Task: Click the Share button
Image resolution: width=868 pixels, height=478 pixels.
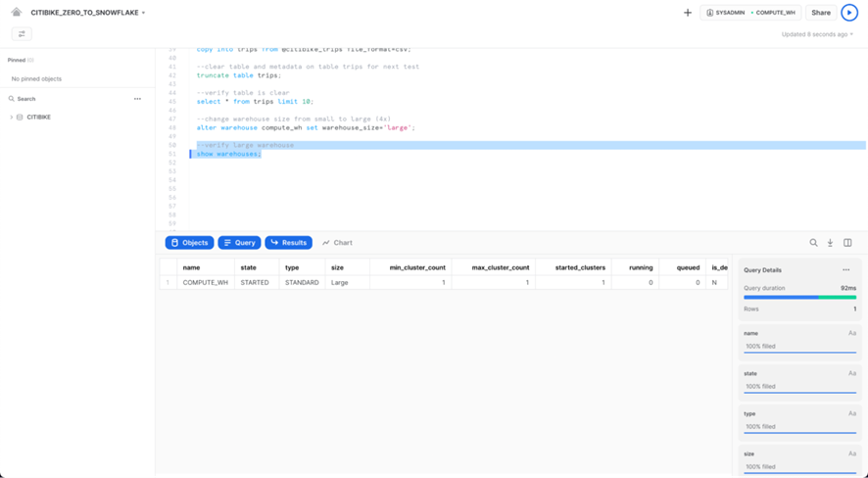Action: [821, 13]
